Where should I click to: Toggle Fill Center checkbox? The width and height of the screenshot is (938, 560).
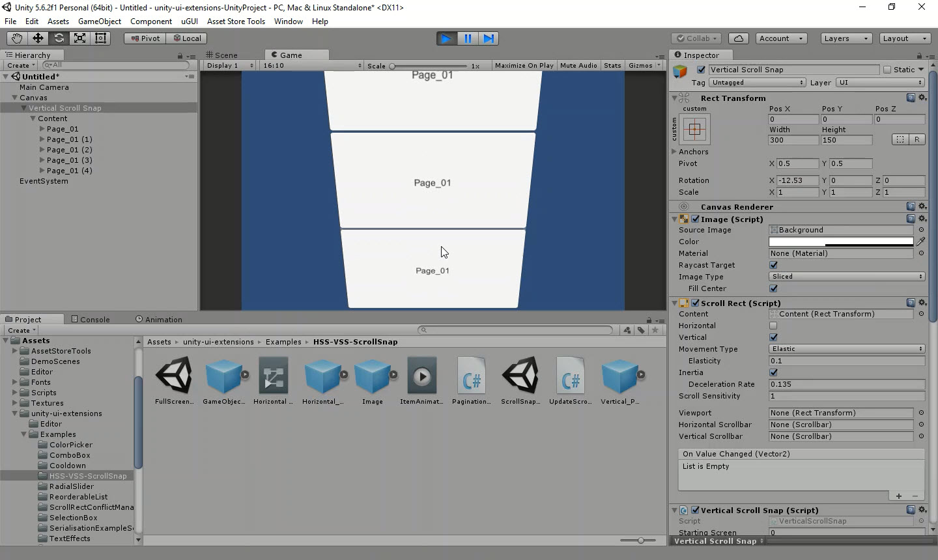click(773, 288)
